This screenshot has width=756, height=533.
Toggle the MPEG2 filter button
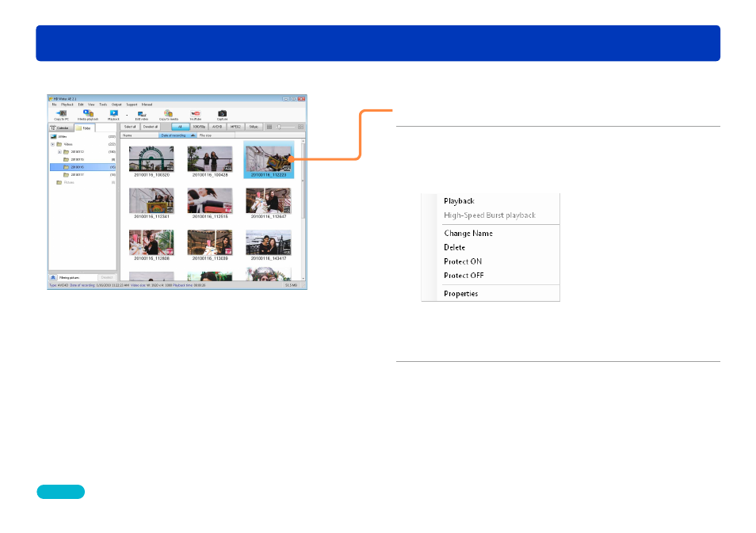click(x=235, y=127)
